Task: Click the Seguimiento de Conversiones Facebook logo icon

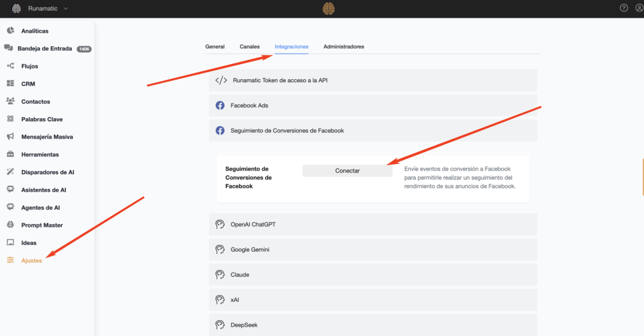Action: coord(219,131)
